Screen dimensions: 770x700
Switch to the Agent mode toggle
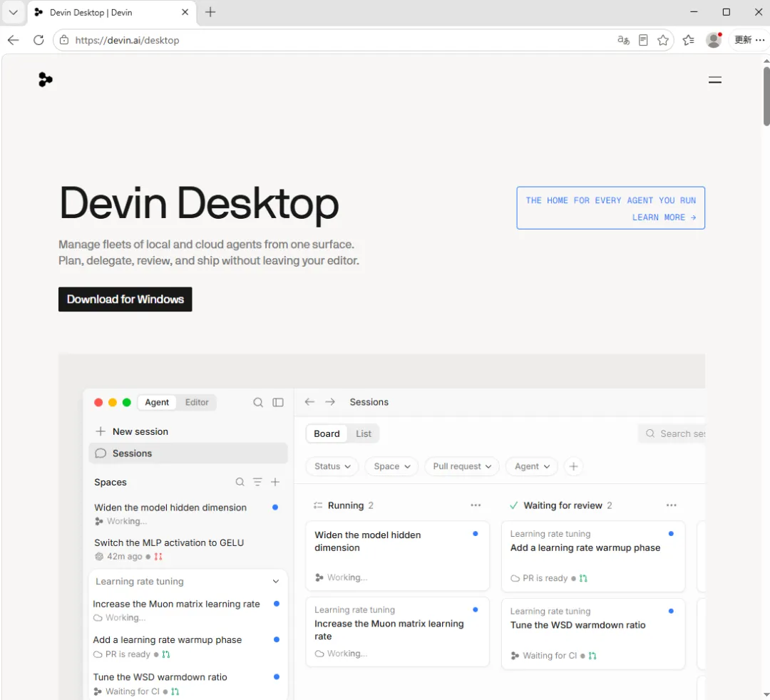pyautogui.click(x=157, y=403)
